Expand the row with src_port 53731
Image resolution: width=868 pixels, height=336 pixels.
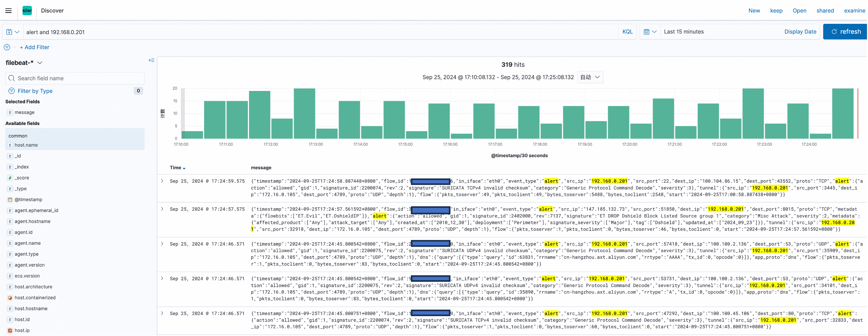(162, 279)
